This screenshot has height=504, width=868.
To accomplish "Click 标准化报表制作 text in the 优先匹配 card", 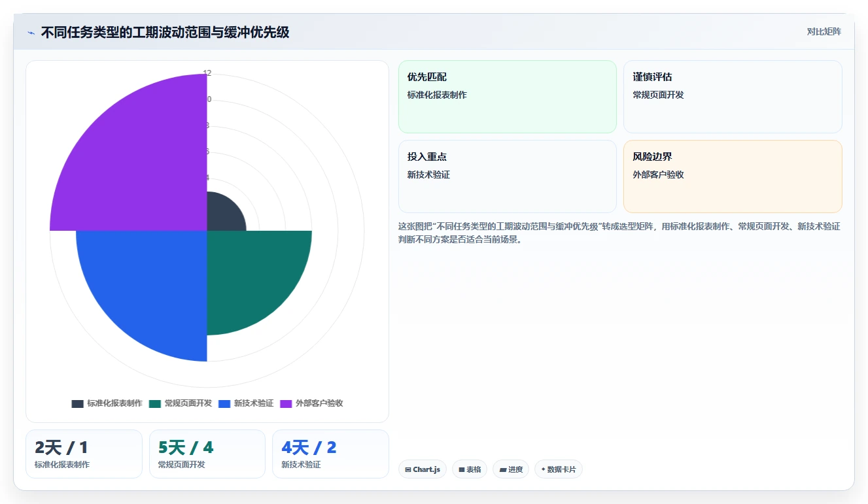I will [x=437, y=95].
